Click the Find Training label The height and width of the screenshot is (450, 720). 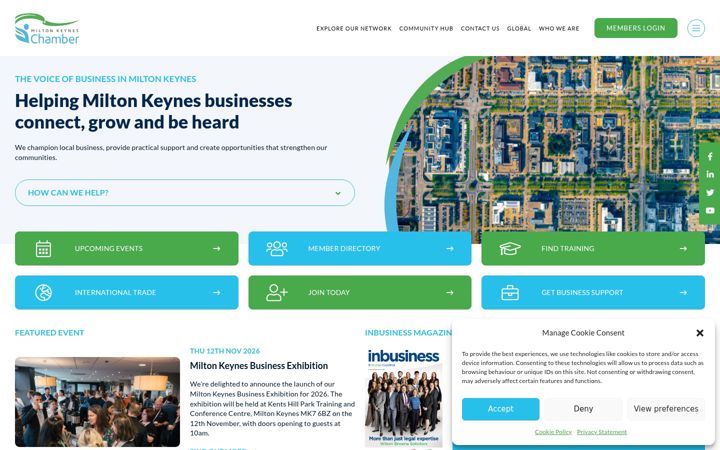568,248
